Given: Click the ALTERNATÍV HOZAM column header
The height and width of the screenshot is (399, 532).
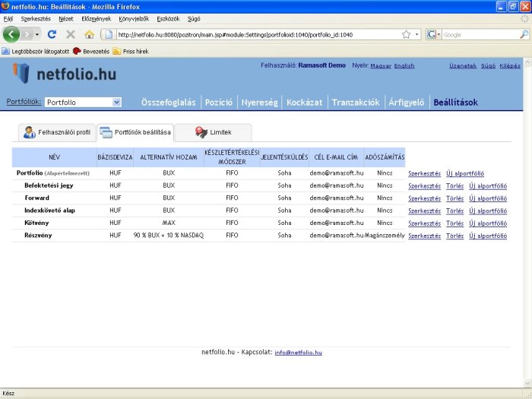Looking at the screenshot, I should [169, 157].
